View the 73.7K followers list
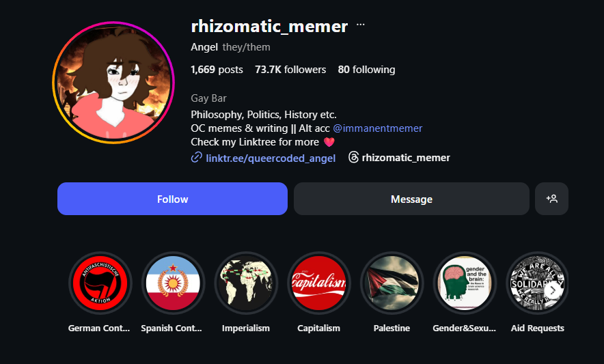The width and height of the screenshot is (604, 364). pos(290,70)
